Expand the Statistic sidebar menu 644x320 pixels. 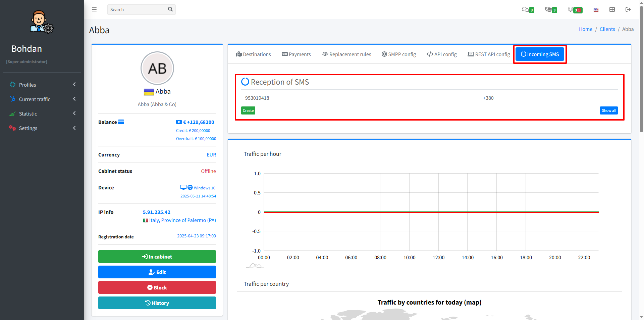42,113
